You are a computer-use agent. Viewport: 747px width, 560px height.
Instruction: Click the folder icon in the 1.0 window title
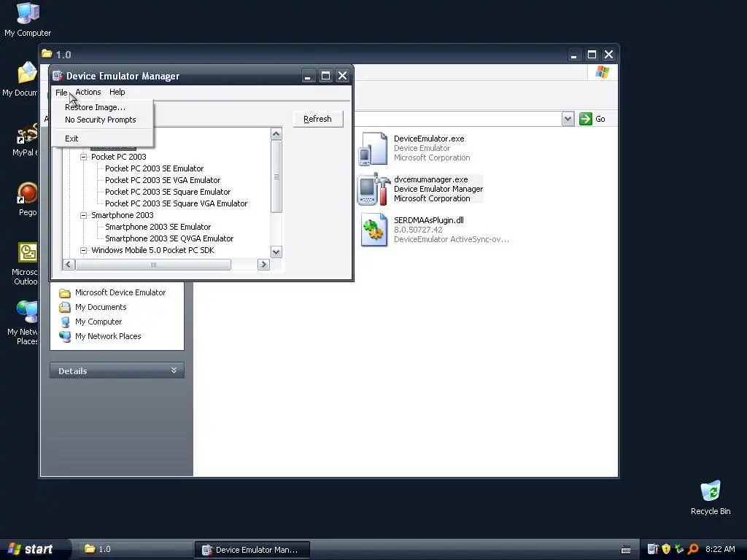click(47, 54)
